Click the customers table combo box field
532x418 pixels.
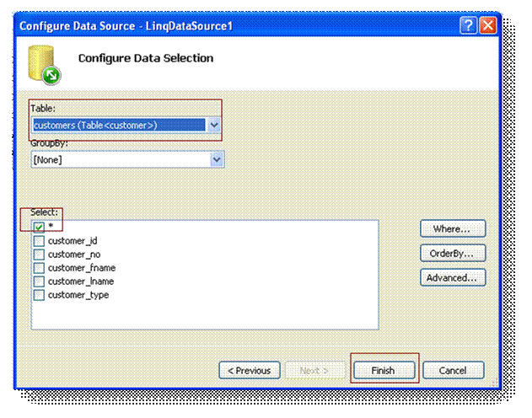click(x=118, y=126)
